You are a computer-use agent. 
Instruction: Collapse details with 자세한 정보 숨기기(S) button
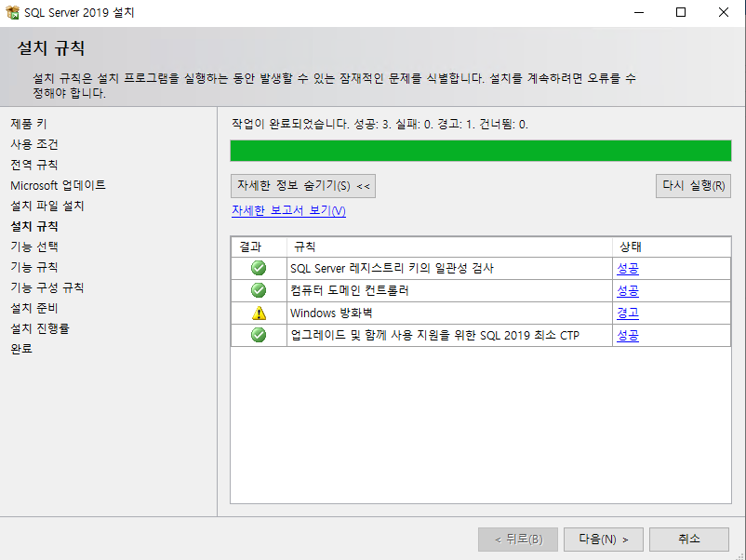click(303, 186)
